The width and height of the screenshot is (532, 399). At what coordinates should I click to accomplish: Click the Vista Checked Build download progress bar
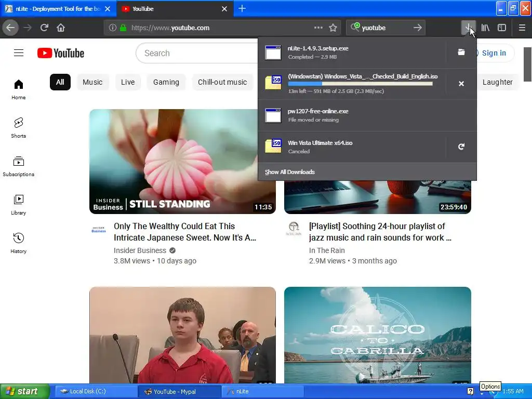[x=361, y=84]
